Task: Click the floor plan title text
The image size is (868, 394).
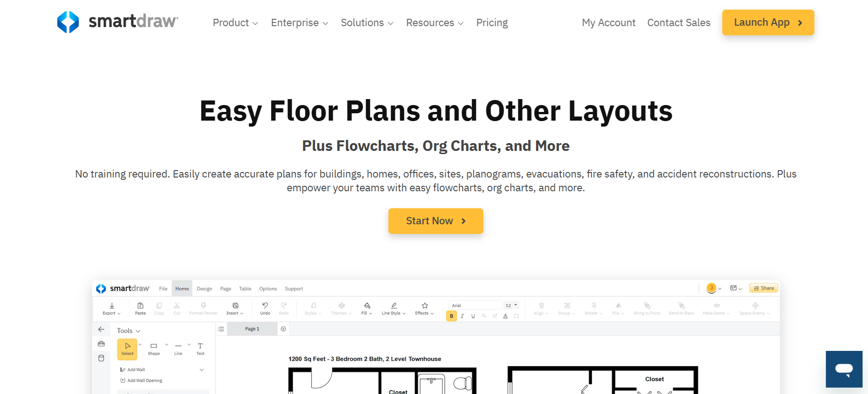Action: pos(365,359)
